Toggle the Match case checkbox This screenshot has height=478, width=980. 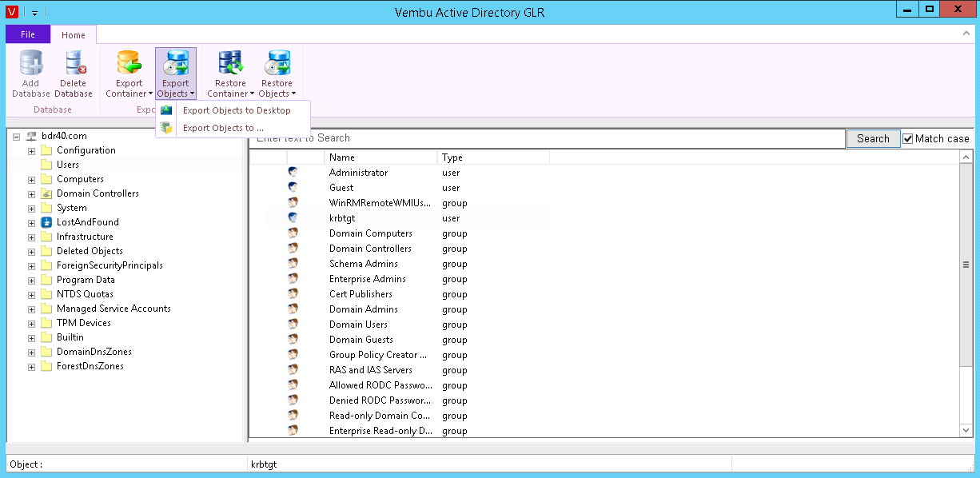(908, 139)
